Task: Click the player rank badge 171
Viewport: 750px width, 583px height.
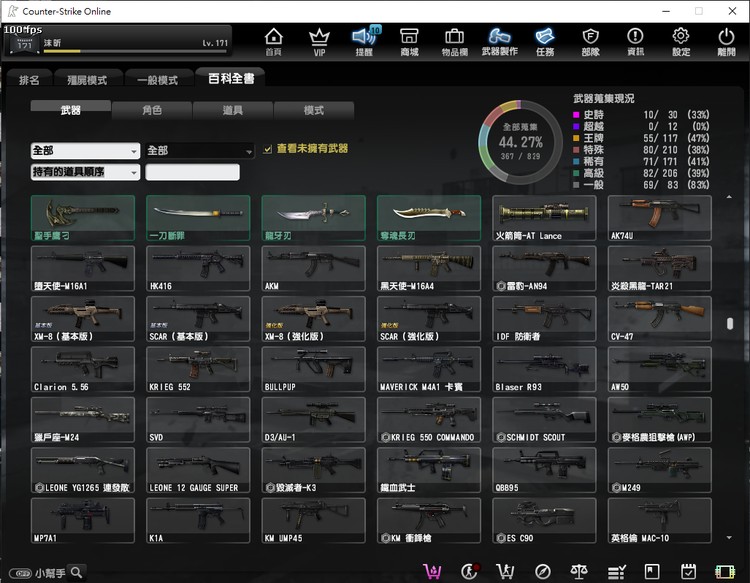Action: pos(24,44)
